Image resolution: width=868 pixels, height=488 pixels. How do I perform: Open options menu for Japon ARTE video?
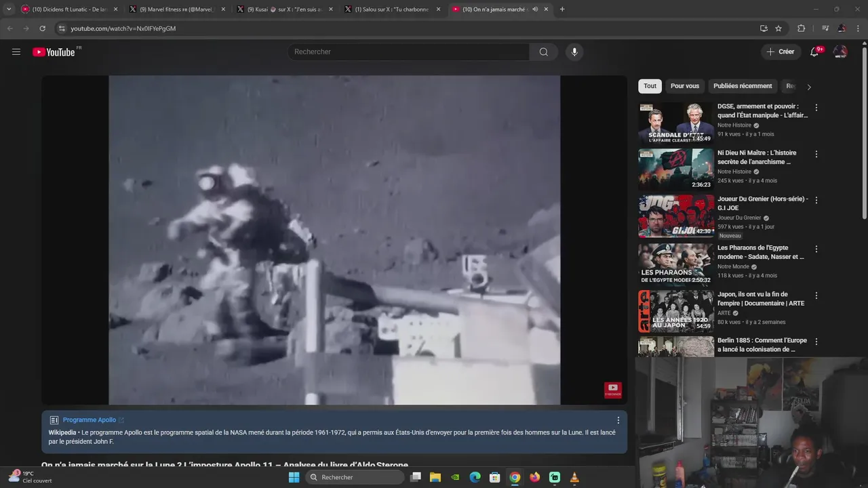(x=816, y=296)
